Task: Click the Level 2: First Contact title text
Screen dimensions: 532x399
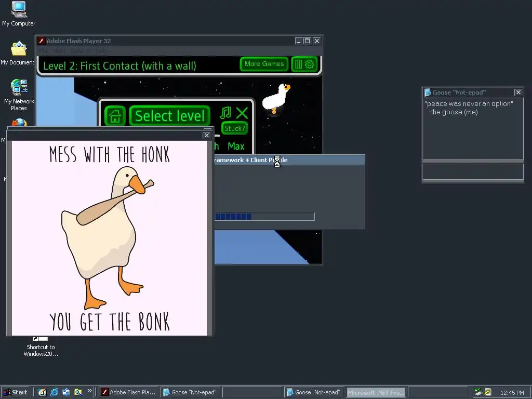Action: point(120,65)
